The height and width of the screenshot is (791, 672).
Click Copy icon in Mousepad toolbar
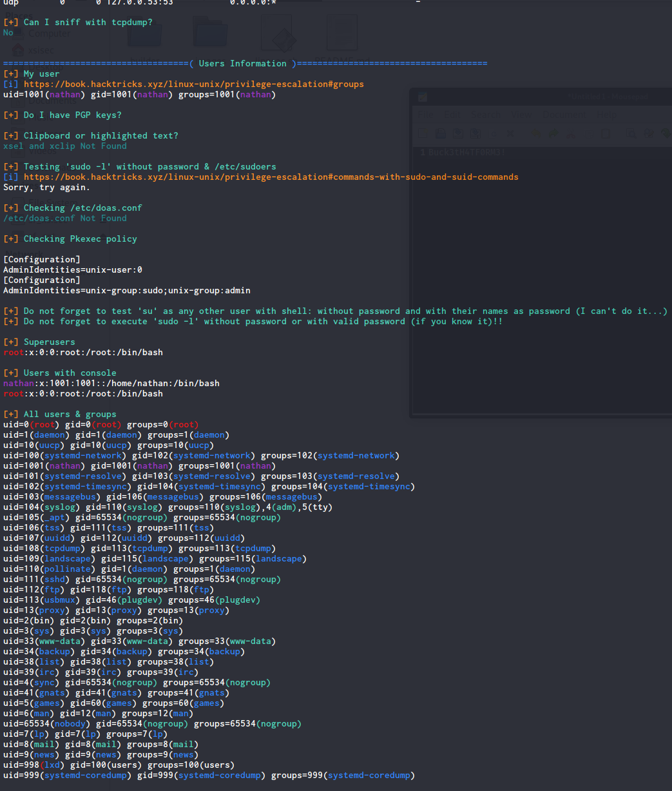[x=589, y=133]
